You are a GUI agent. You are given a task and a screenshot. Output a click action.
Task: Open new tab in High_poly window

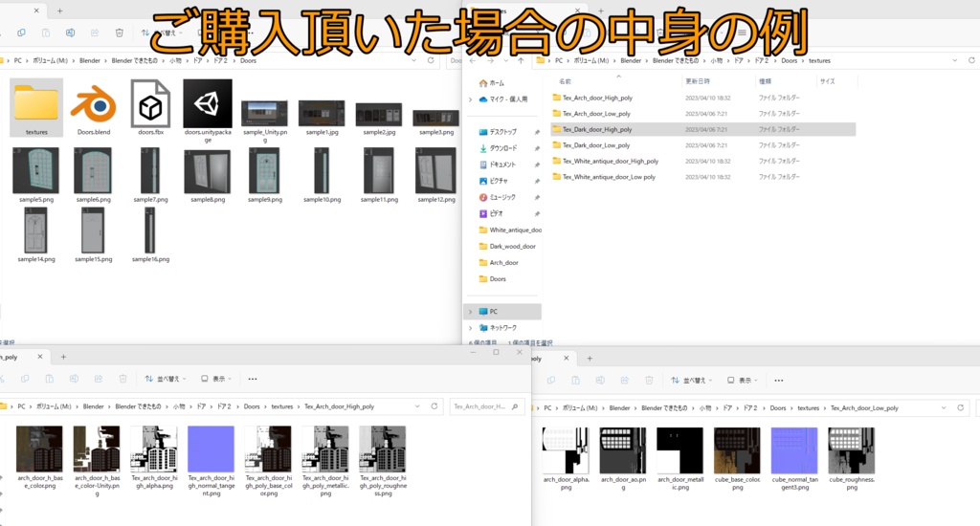63,357
